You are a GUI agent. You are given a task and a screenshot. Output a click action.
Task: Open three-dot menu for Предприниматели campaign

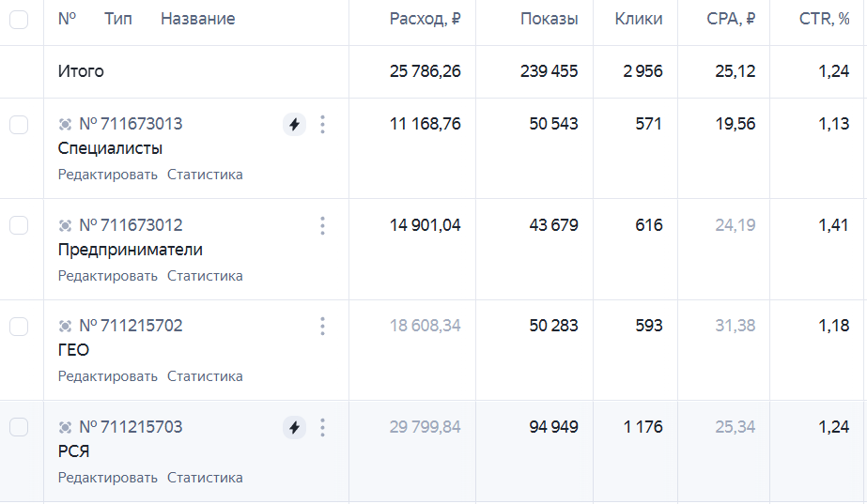coord(323,225)
